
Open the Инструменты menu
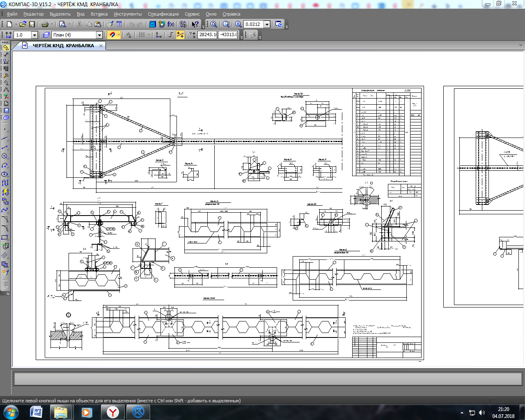point(128,14)
